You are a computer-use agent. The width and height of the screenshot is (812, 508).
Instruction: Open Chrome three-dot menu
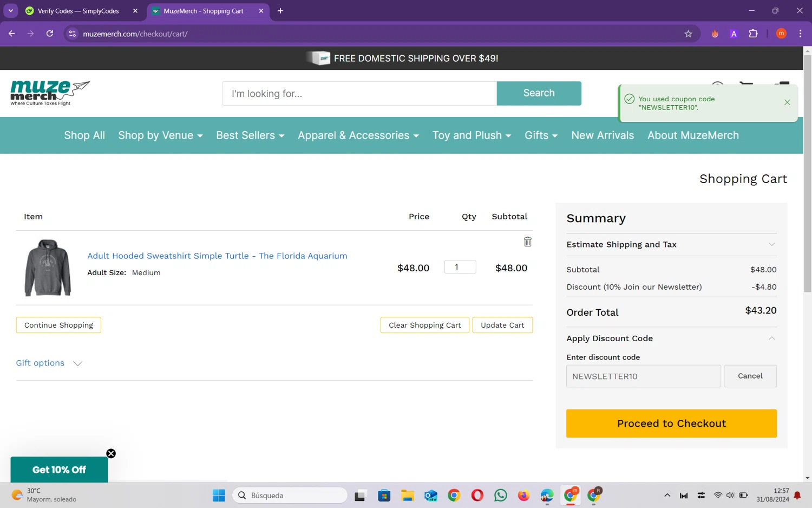(x=800, y=34)
